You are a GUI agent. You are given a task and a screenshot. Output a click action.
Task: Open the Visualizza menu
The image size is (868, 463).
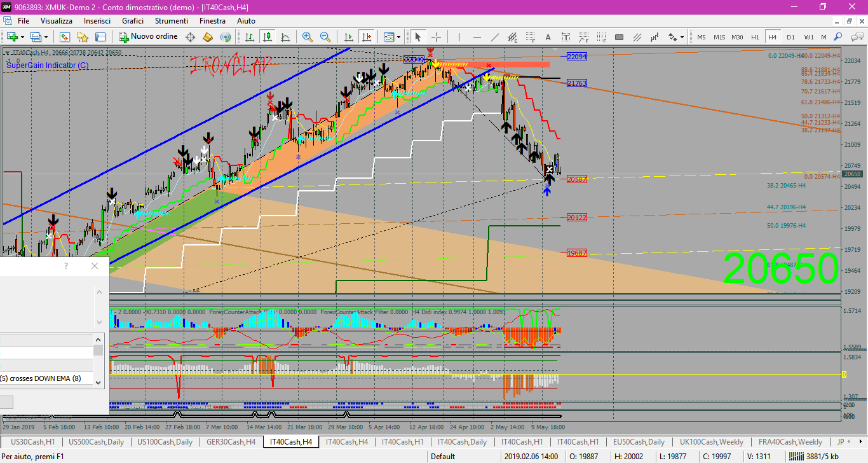(57, 21)
